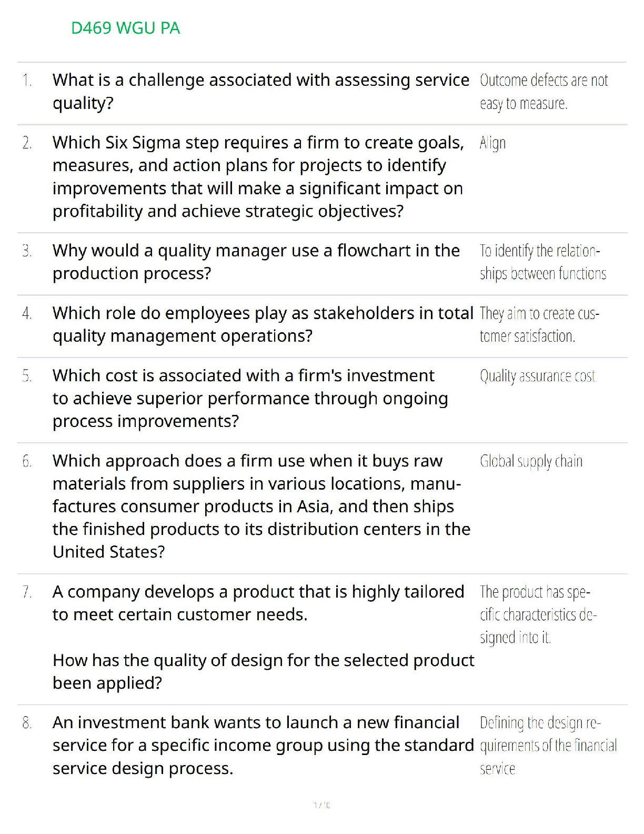
Task: Select the investment bank question text
Action: 263,745
